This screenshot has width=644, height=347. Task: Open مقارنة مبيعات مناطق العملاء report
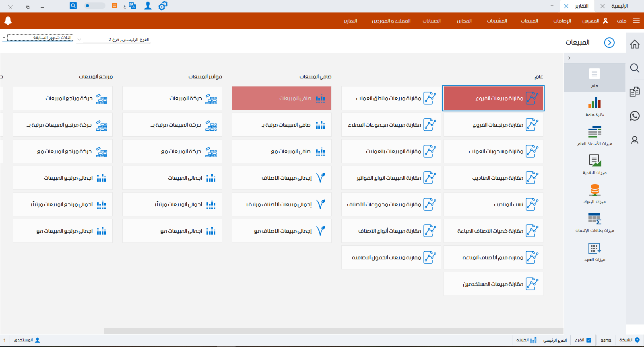391,98
